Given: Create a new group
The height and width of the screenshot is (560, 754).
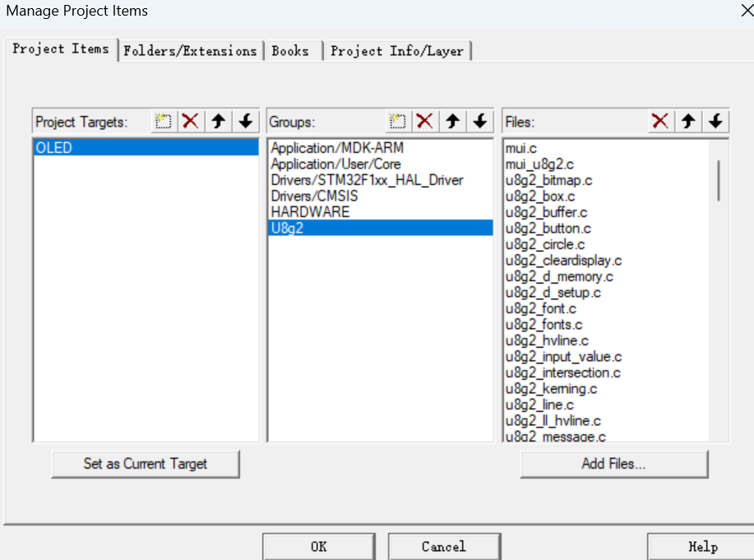Looking at the screenshot, I should [x=398, y=121].
